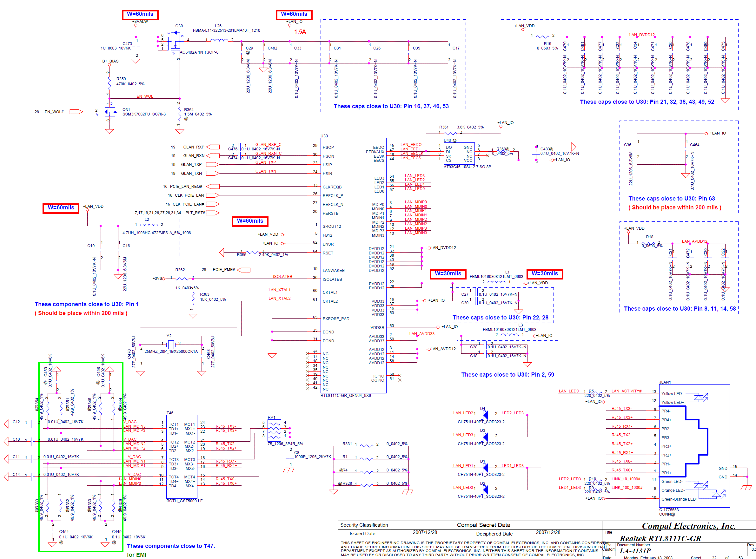Click the D3 diode symbol
Viewport: 756px width, 559px height.
(x=485, y=437)
